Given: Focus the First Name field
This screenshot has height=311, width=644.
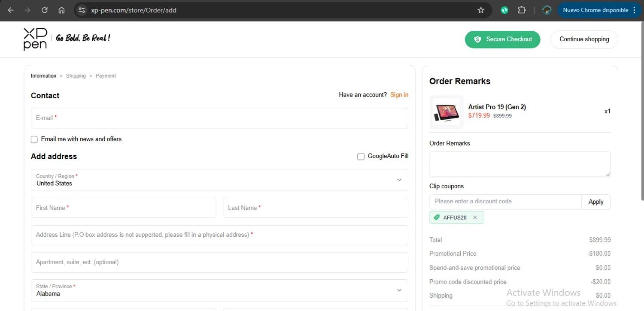Looking at the screenshot, I should [123, 208].
